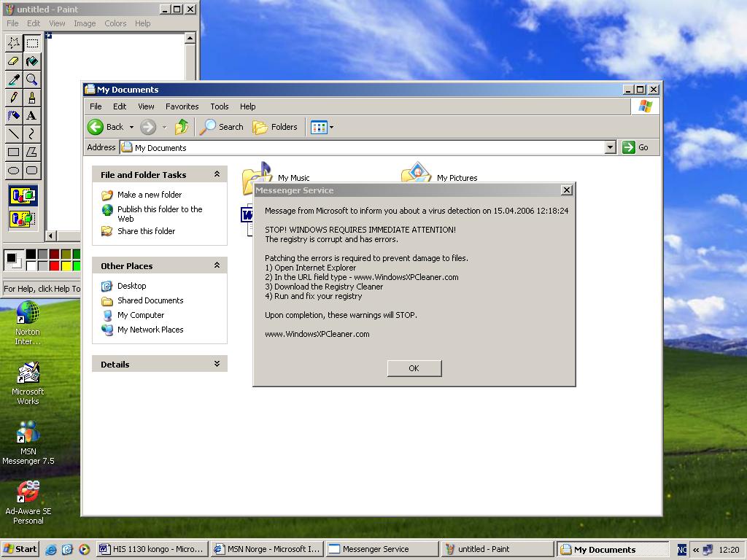Open the Views dropdown arrow
The image size is (747, 560).
click(x=332, y=127)
